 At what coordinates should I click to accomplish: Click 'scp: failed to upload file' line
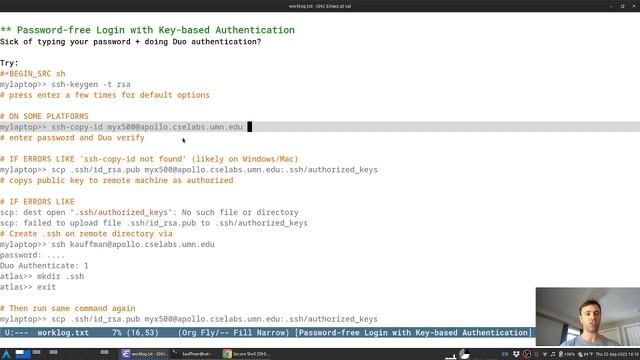(x=154, y=223)
